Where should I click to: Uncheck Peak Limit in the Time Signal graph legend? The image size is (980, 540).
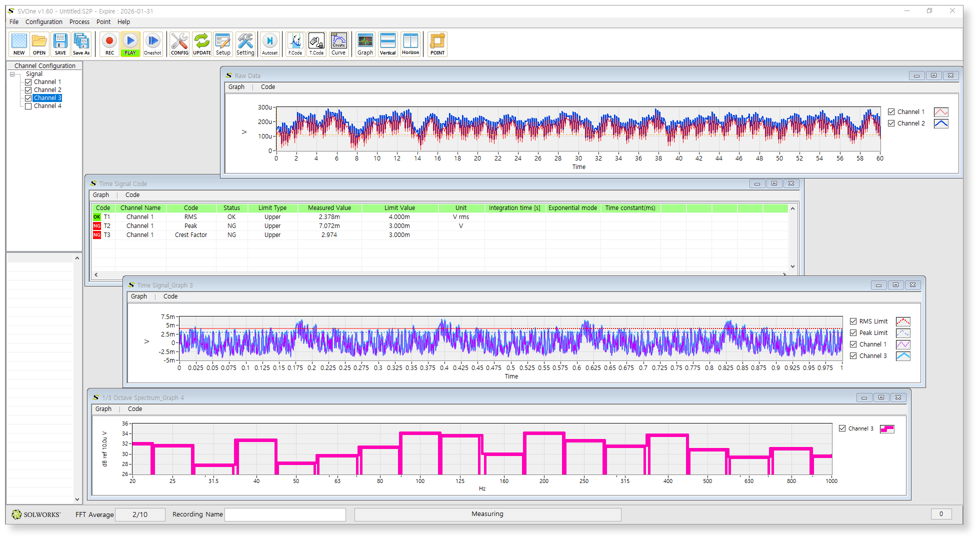[853, 333]
